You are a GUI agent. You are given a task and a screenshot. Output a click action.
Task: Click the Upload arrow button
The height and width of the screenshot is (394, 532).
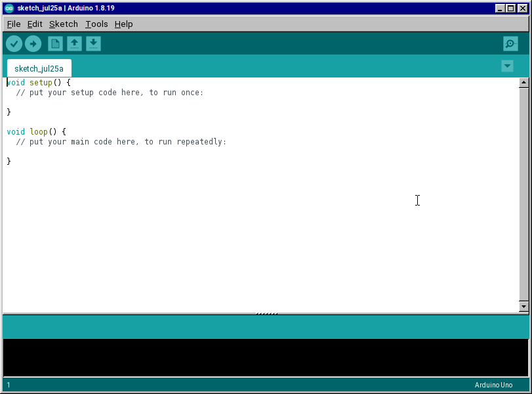click(x=33, y=44)
